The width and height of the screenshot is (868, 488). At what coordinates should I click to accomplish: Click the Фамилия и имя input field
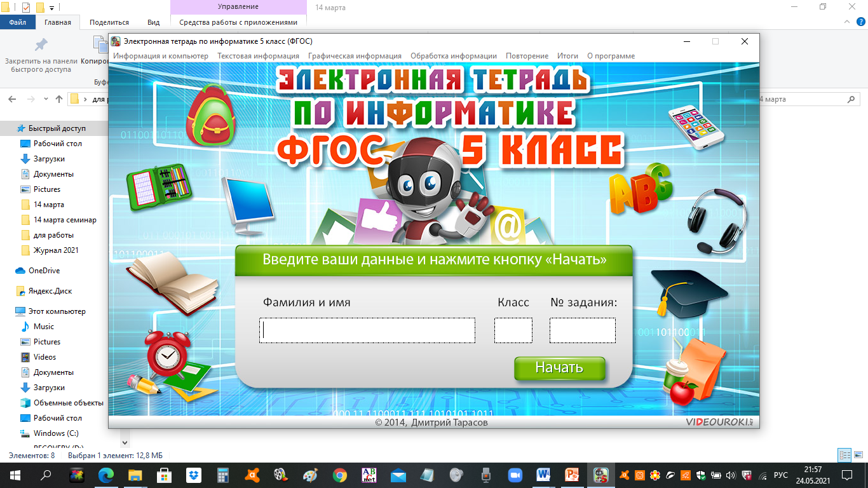tap(367, 330)
